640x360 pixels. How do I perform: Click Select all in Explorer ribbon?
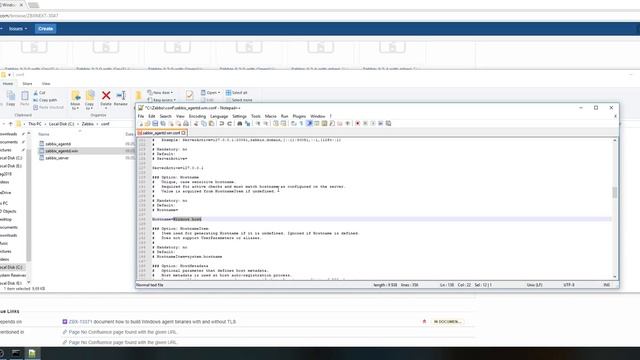click(236, 93)
